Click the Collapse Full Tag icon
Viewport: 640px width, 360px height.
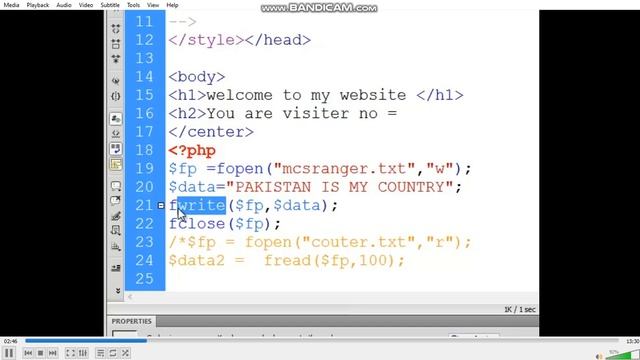[x=116, y=29]
